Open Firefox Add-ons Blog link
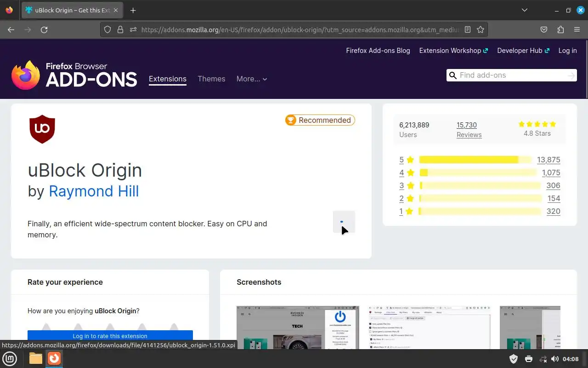The height and width of the screenshot is (368, 588). (x=378, y=51)
